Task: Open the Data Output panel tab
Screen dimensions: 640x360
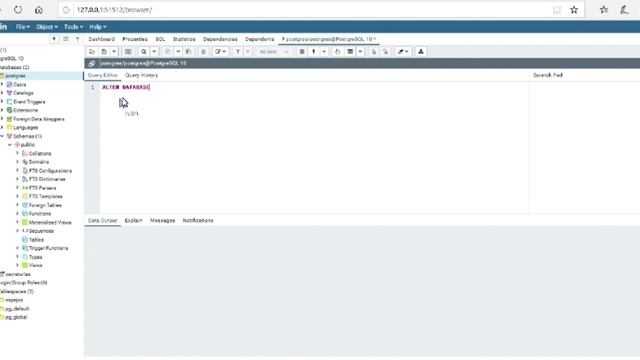Action: point(102,220)
